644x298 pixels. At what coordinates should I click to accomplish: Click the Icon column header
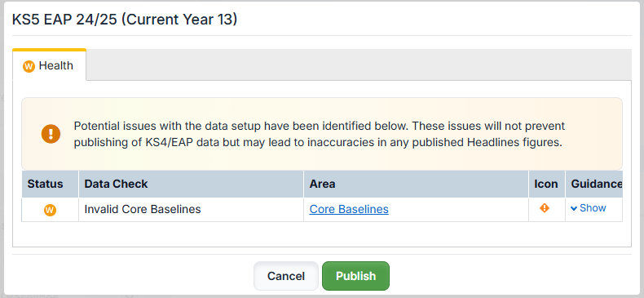(546, 184)
